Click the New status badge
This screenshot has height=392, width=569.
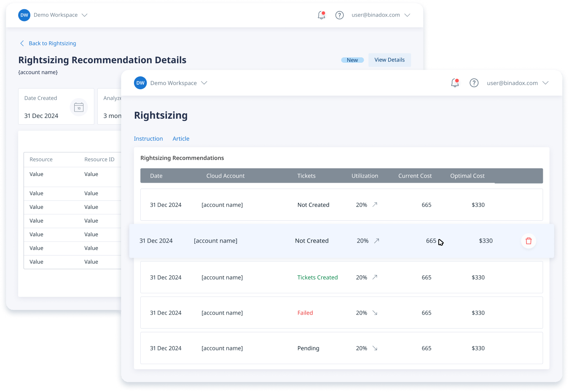352,60
